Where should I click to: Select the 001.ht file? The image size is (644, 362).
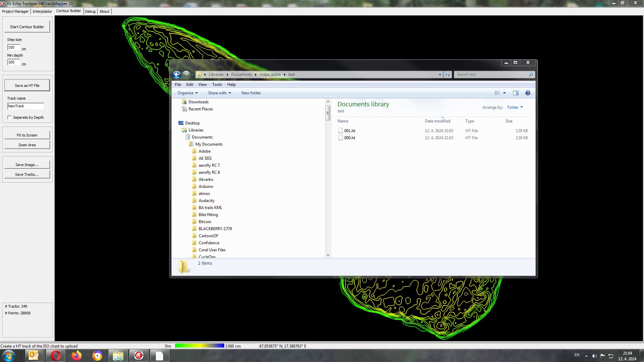(350, 131)
